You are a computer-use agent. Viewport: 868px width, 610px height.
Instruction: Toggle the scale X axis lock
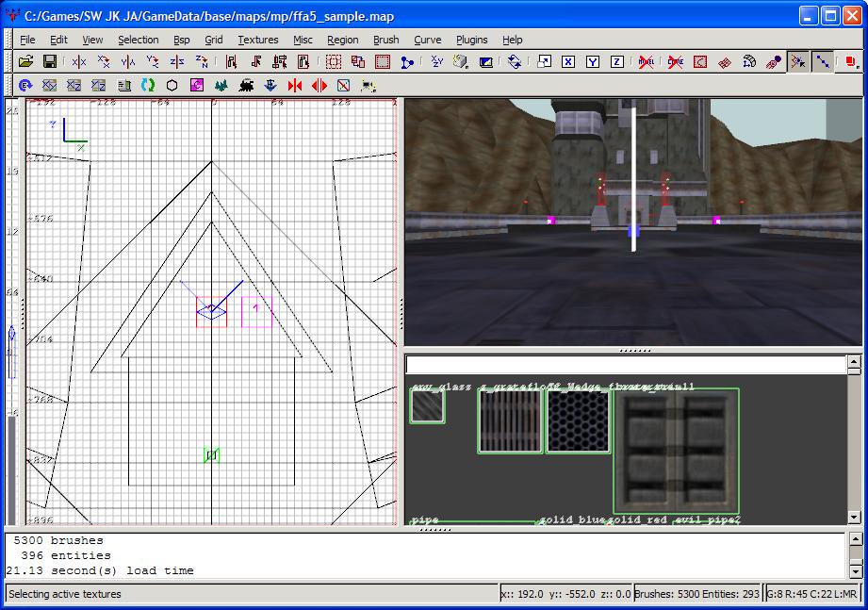[568, 61]
